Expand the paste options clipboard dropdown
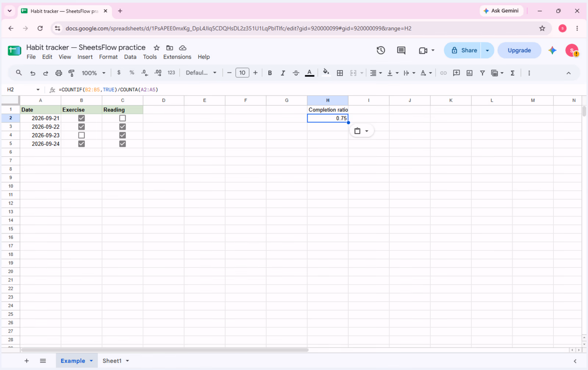The image size is (588, 370). tap(361, 131)
